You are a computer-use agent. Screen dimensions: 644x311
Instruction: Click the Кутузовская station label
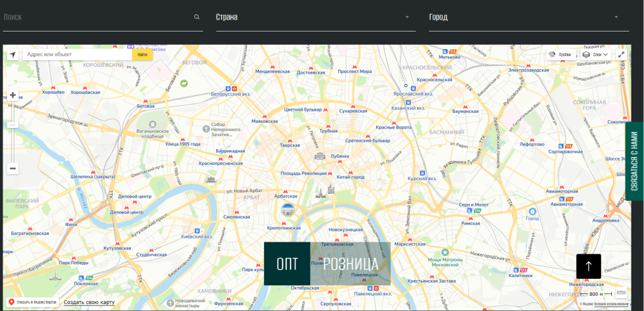coord(117,249)
